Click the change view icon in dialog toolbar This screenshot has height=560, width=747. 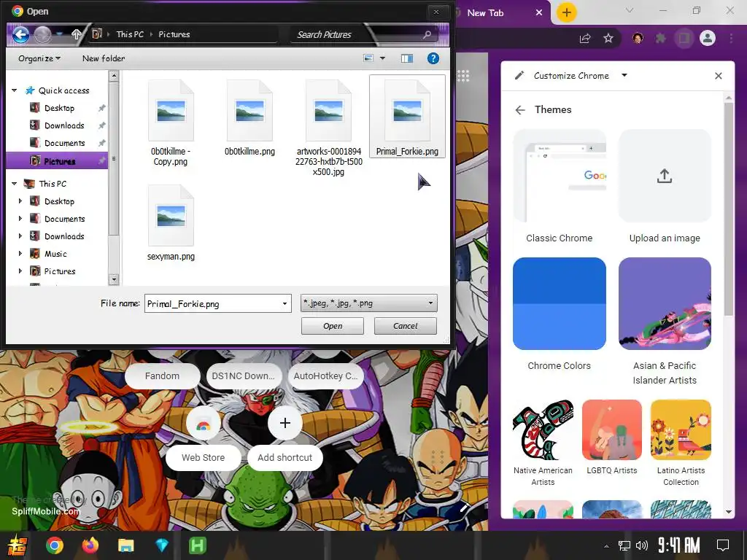(x=368, y=58)
